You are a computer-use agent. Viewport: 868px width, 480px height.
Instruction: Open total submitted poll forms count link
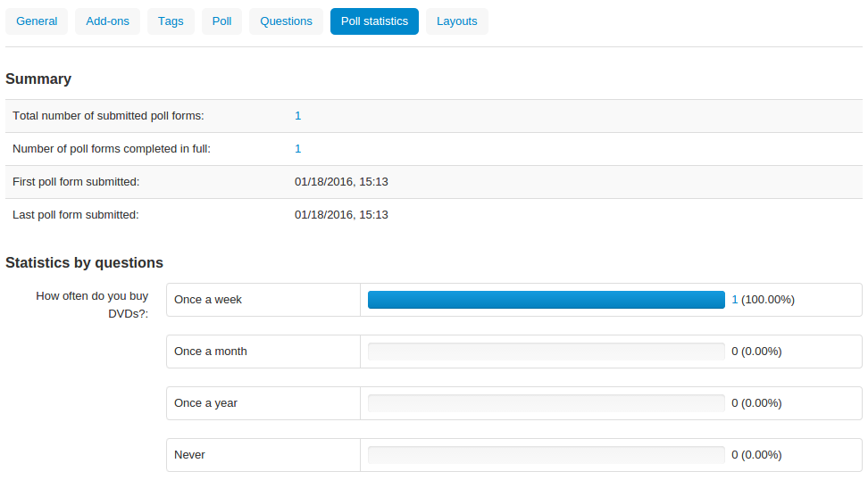point(298,116)
